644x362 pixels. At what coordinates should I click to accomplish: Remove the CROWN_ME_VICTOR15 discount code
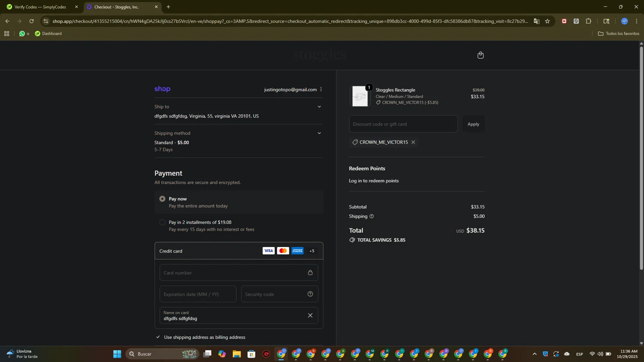point(413,142)
